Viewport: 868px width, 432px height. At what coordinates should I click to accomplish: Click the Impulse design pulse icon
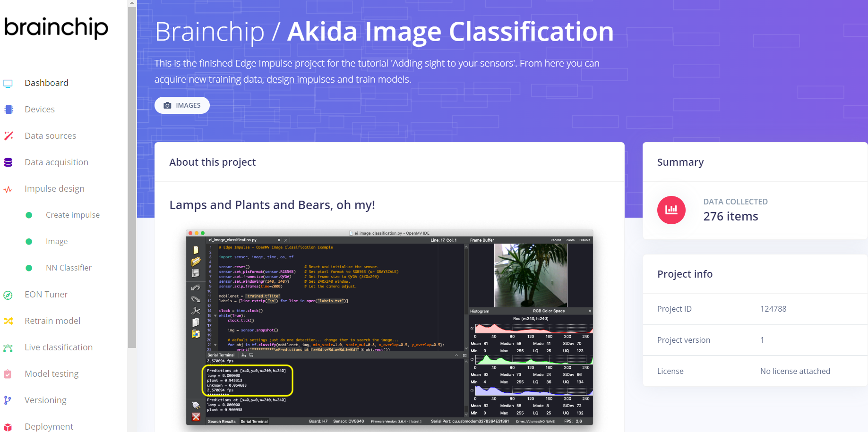(8, 189)
